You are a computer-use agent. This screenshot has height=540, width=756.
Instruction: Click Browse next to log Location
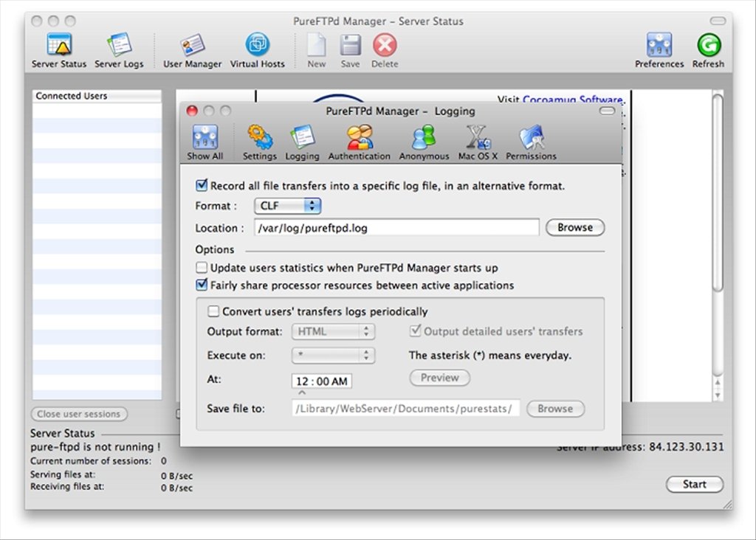575,227
